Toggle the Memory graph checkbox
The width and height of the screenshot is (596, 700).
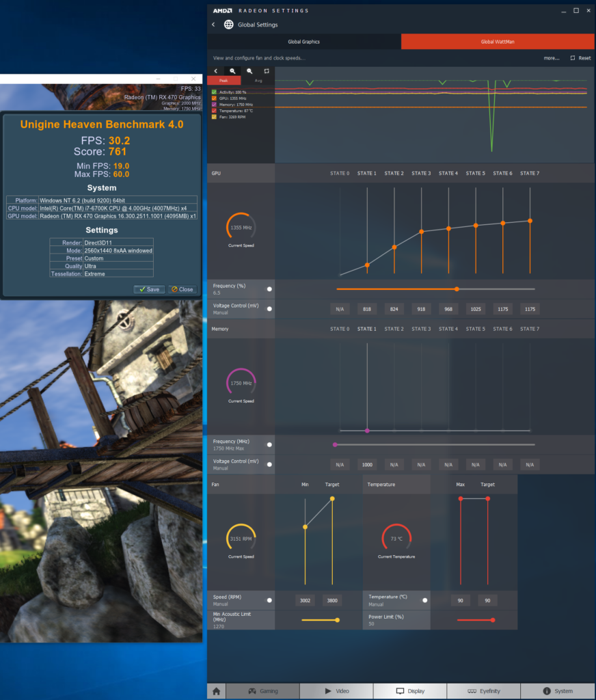point(215,105)
